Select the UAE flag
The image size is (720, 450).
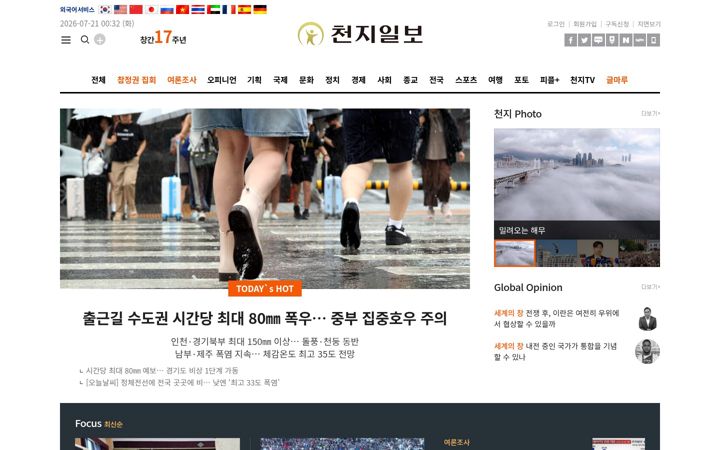click(x=214, y=9)
